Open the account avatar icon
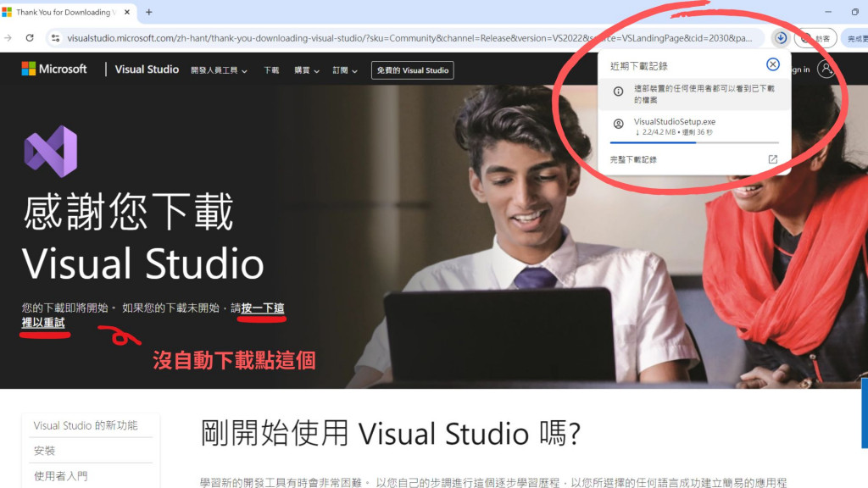868x488 pixels. pyautogui.click(x=826, y=69)
